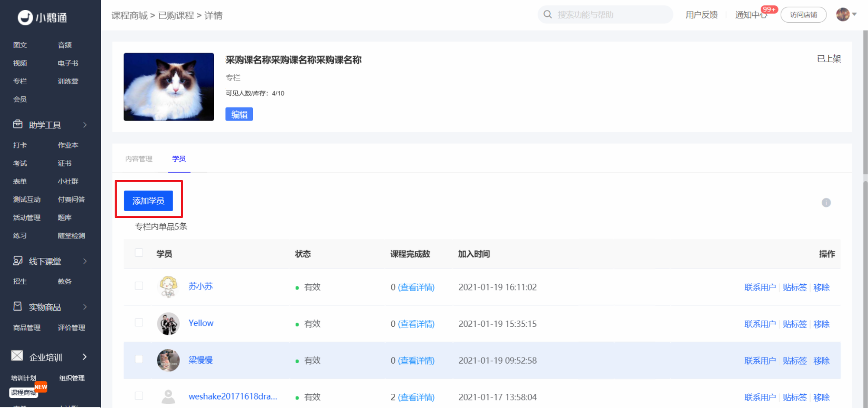The image size is (868, 408).
Task: Open 考试 in the sidebar
Action: 20,163
